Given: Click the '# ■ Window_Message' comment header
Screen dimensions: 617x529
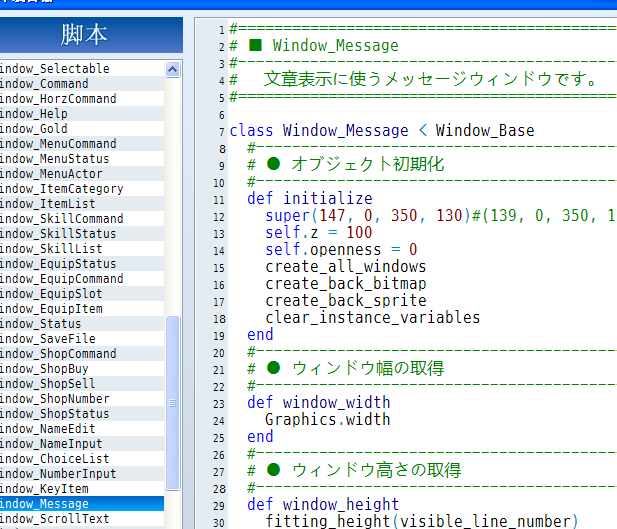Looking at the screenshot, I should pos(314,46).
